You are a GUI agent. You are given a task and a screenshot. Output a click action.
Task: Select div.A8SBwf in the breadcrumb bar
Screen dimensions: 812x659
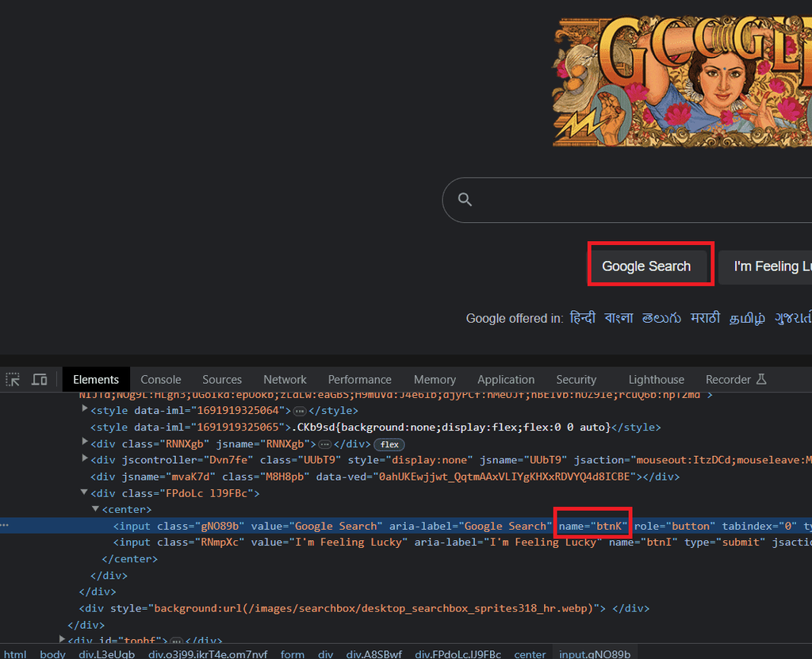(374, 653)
